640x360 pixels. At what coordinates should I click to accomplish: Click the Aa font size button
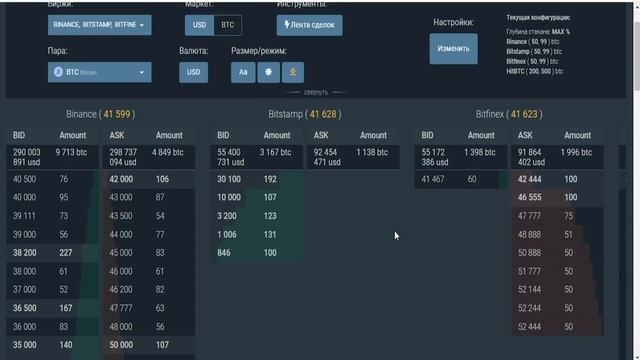click(243, 72)
